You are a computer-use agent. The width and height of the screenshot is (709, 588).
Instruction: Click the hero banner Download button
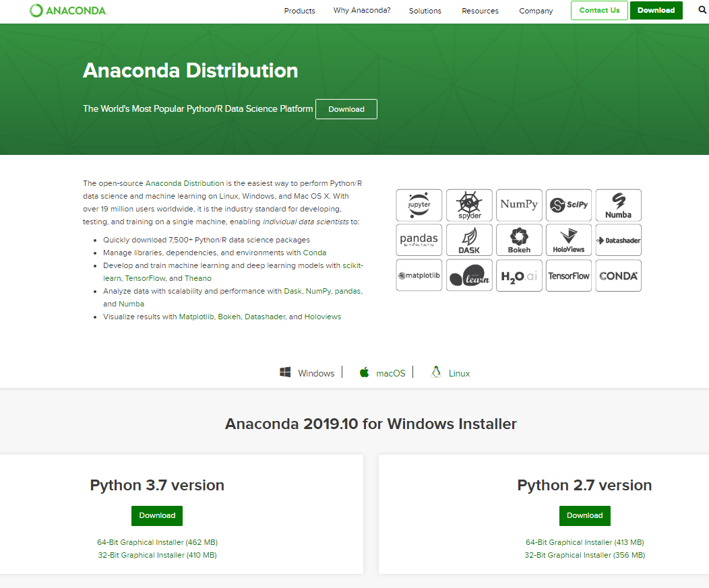pos(346,109)
